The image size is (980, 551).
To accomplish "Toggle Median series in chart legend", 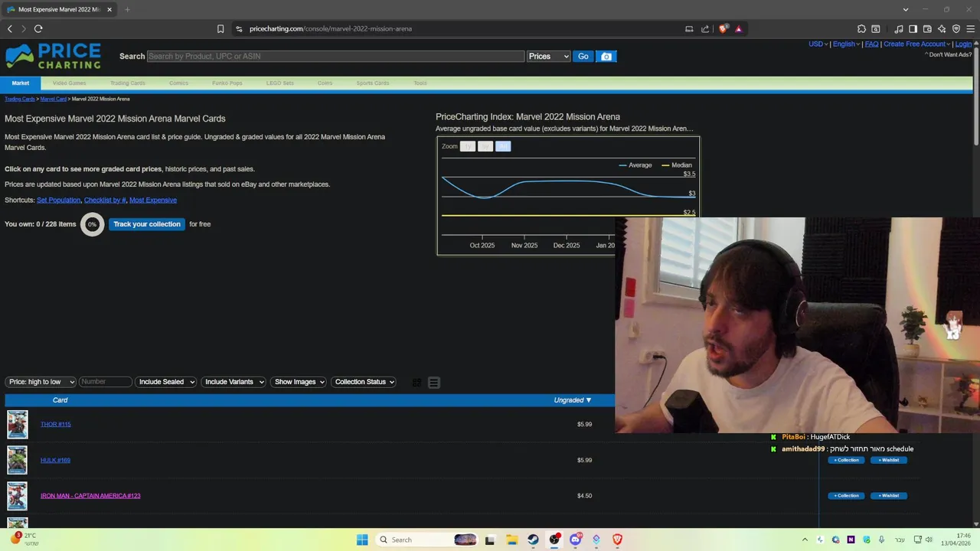I will click(677, 165).
